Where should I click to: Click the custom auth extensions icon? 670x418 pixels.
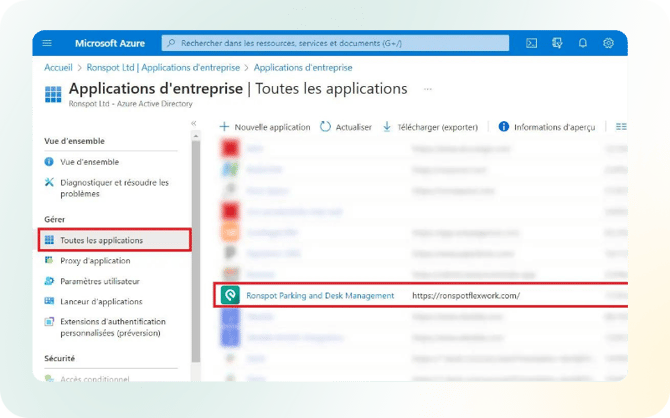49,322
